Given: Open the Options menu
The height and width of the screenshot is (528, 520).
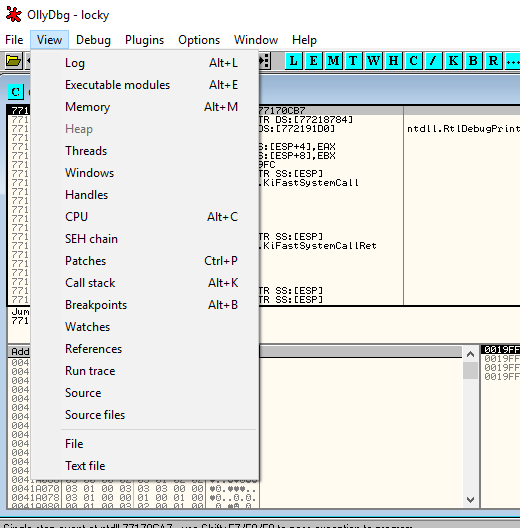Looking at the screenshot, I should (199, 40).
